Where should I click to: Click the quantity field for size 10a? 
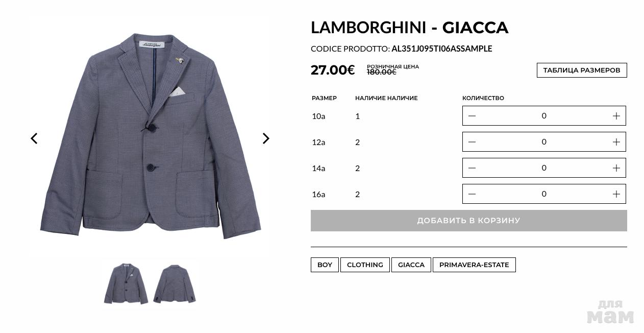coord(544,116)
